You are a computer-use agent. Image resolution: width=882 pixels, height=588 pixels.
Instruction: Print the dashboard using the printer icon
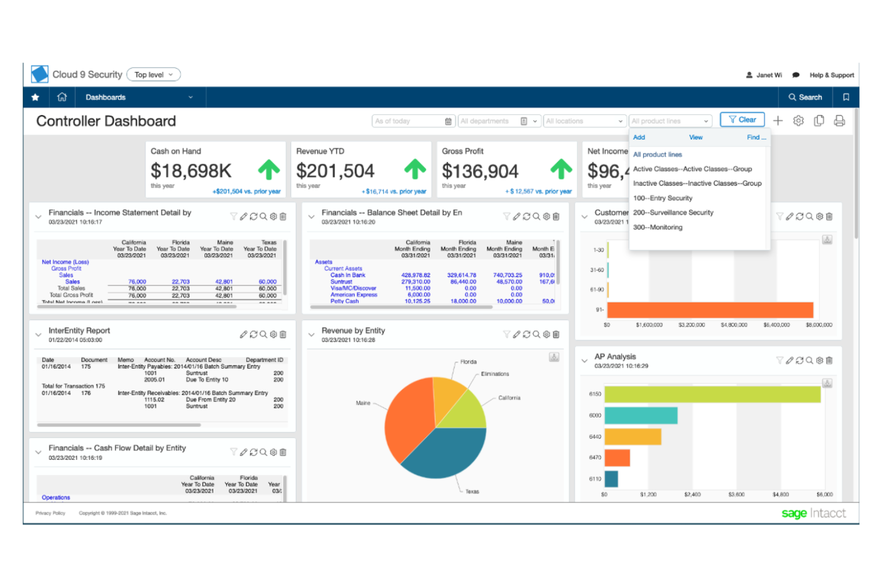tap(839, 120)
